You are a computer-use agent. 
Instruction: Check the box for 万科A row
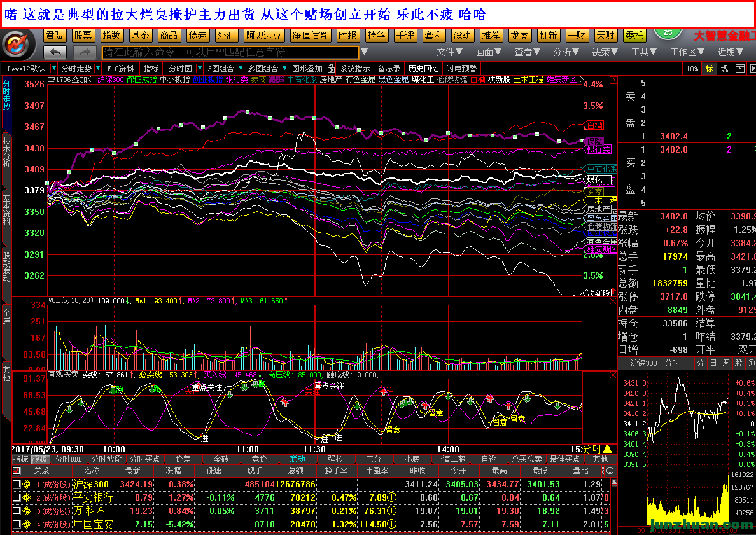tap(17, 510)
